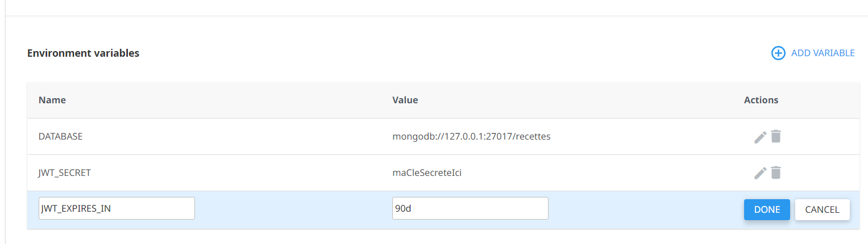The height and width of the screenshot is (244, 868).
Task: Select the DATABASE variable name cell
Action: [61, 136]
